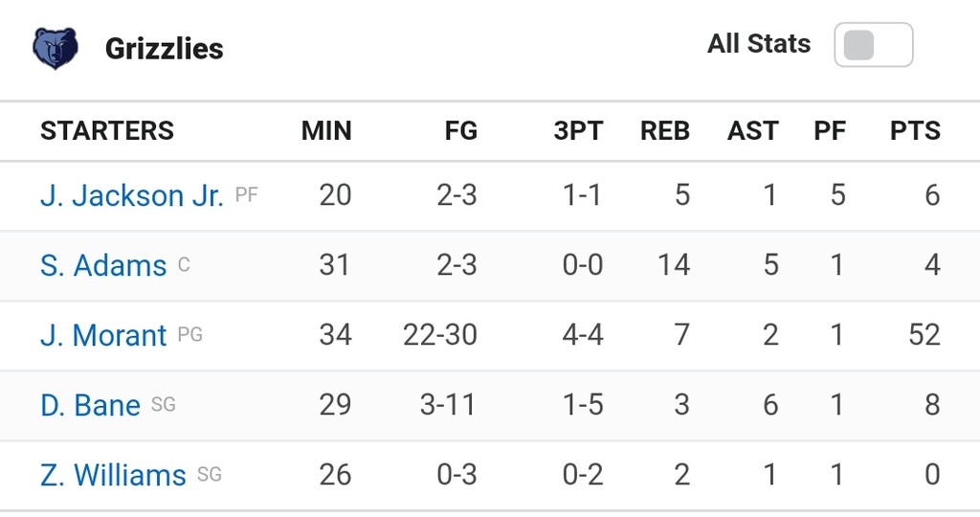Click the 3PT column header
Image resolution: width=980 pixels, height=517 pixels.
click(x=578, y=130)
